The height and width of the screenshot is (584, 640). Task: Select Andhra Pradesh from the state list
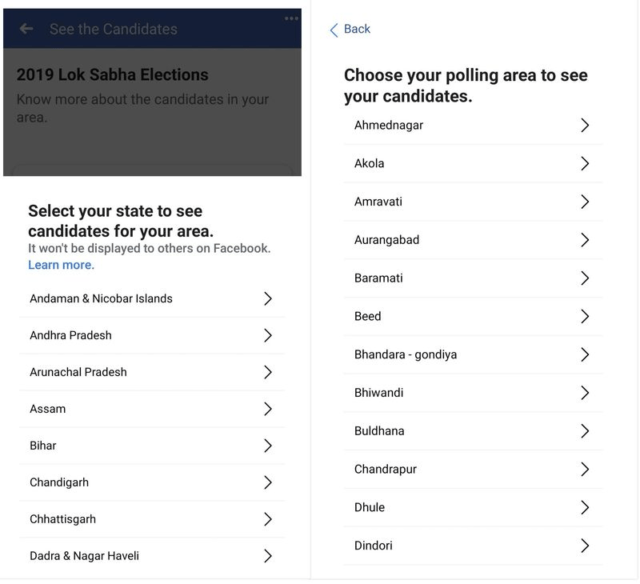71,336
